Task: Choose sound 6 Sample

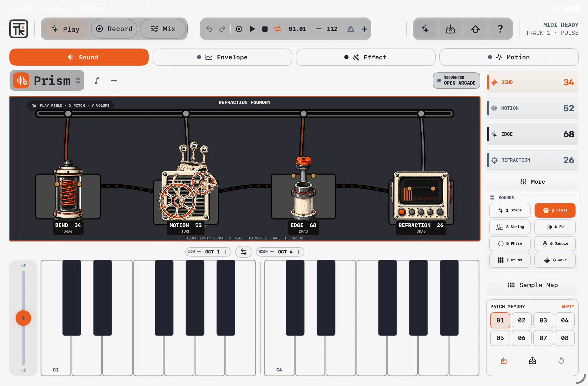Action: [x=555, y=244]
